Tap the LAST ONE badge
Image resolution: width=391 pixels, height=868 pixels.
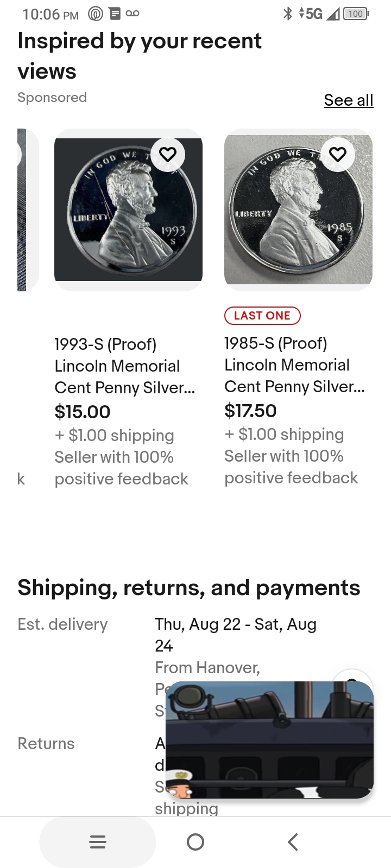coord(262,316)
